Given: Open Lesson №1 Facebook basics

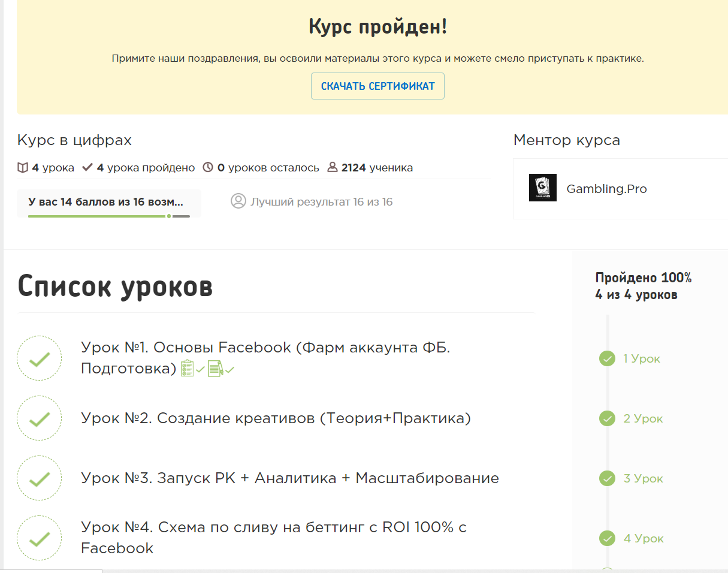Looking at the screenshot, I should click(265, 358).
